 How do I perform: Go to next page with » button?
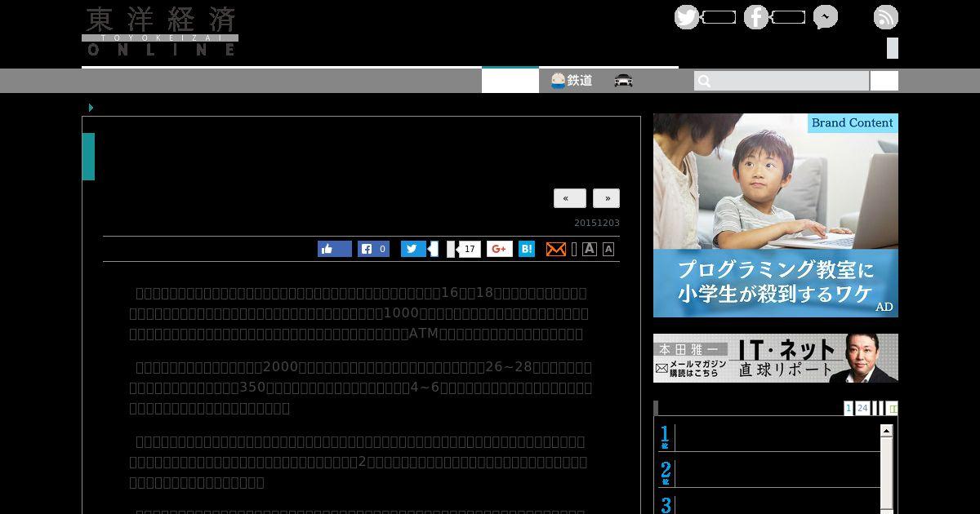coord(607,198)
